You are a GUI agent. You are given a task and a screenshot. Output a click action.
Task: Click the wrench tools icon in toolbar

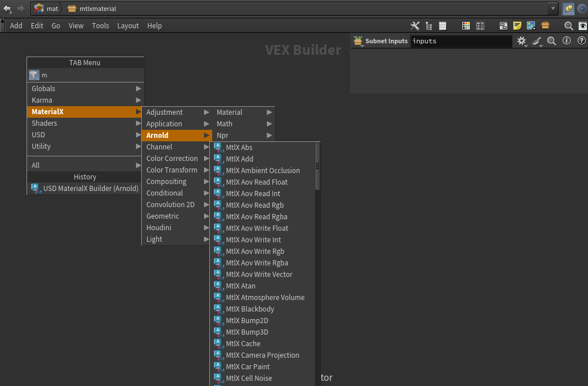coord(414,25)
